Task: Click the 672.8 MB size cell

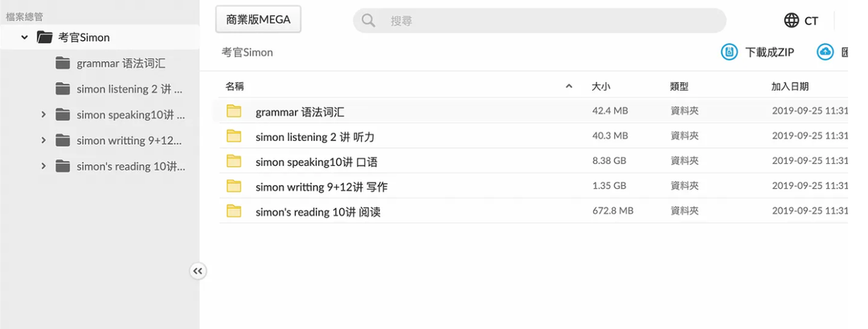Action: point(612,211)
